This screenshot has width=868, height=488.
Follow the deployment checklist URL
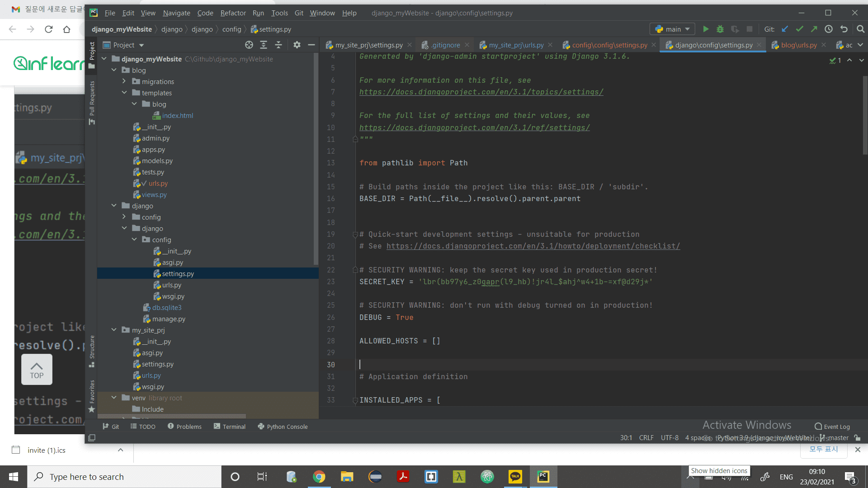[533, 246]
